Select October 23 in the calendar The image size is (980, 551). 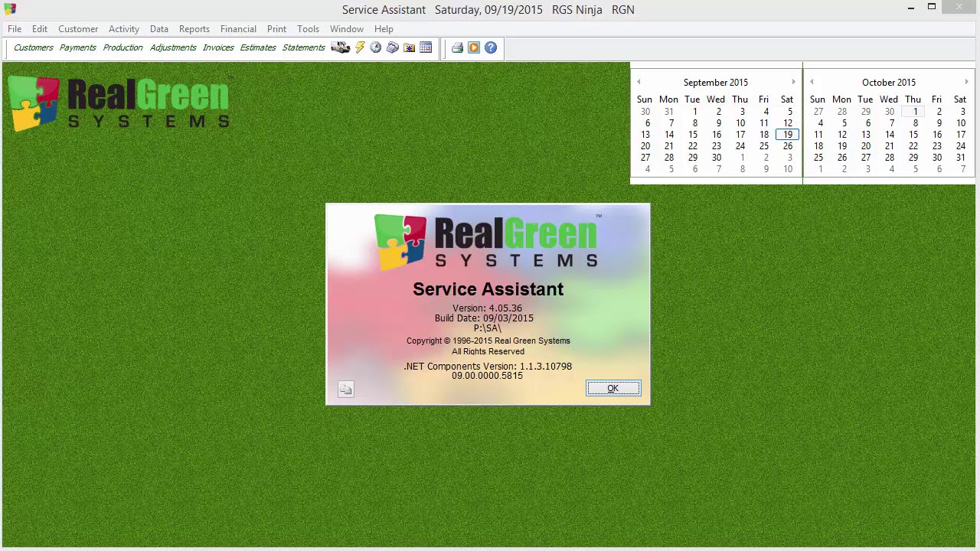pos(937,146)
